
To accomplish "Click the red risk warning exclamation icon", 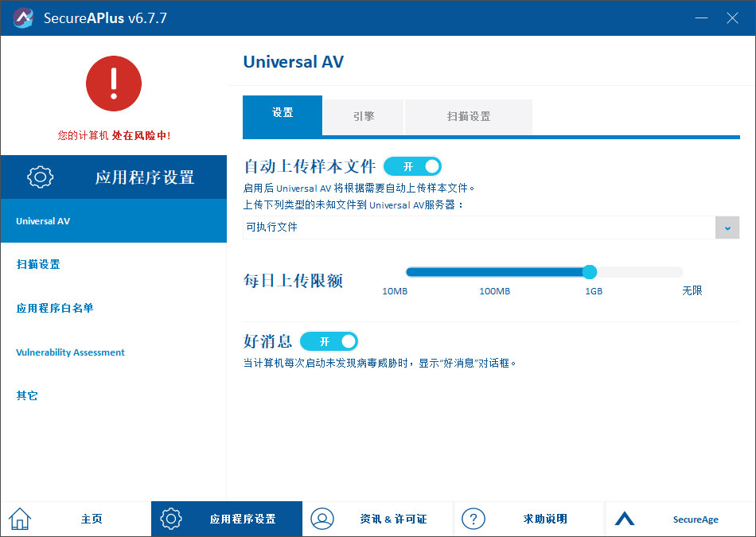I will 114,84.
